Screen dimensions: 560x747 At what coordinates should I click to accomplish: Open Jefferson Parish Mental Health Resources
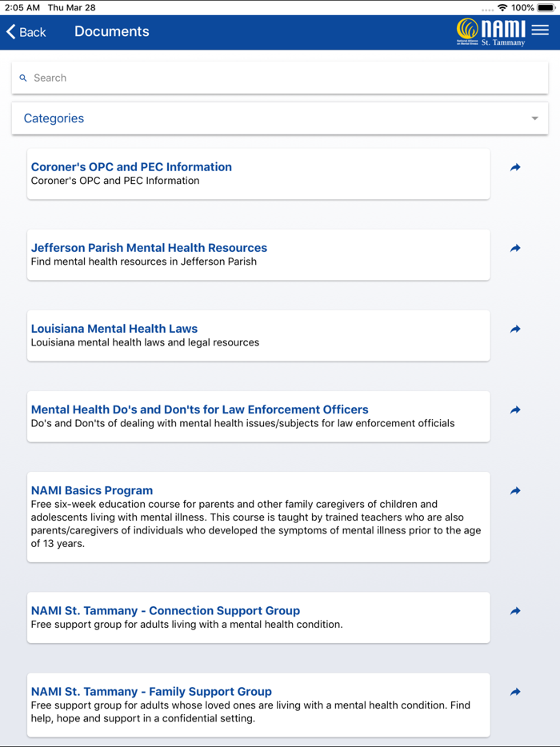coord(258,255)
